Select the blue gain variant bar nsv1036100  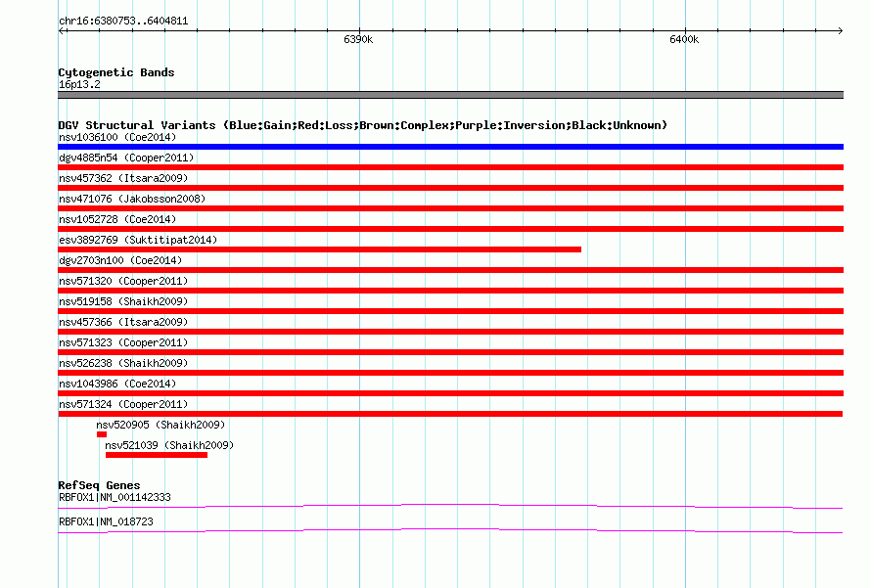click(x=450, y=147)
